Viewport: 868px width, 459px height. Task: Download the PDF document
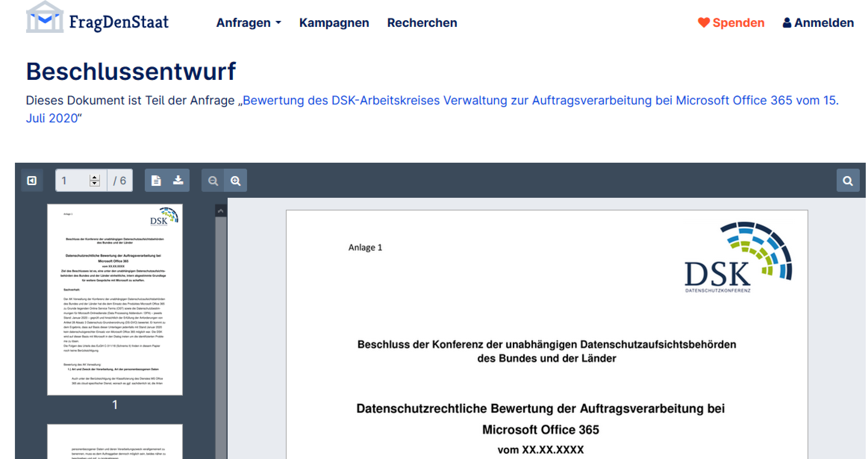pyautogui.click(x=178, y=181)
